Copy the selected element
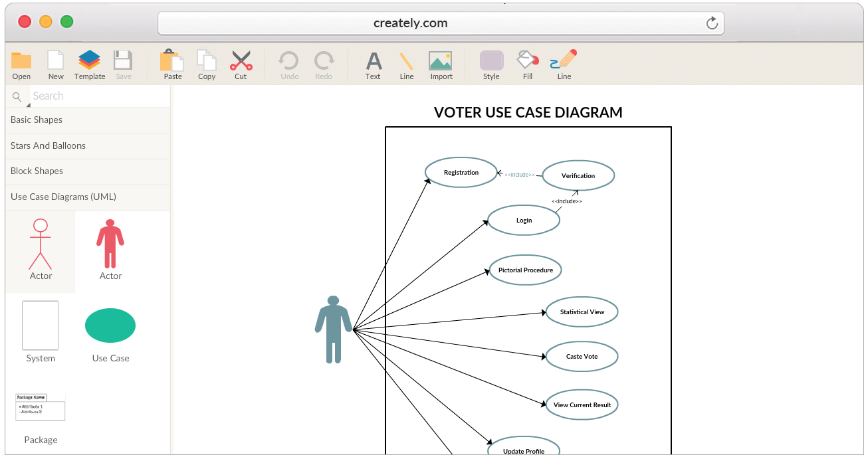 [x=206, y=63]
